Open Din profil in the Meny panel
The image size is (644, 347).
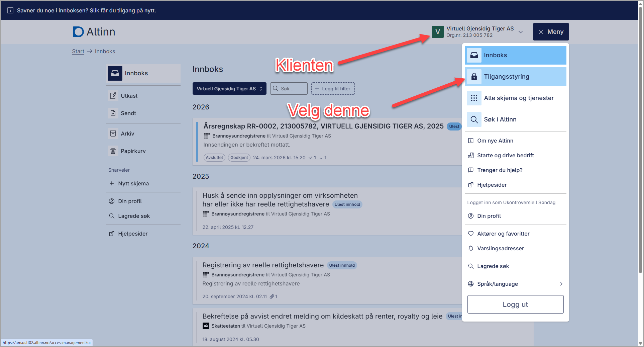(x=516, y=216)
